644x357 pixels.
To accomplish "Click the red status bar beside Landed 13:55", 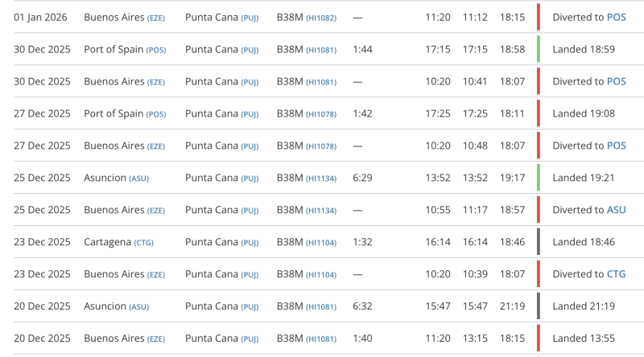I will pyautogui.click(x=538, y=339).
